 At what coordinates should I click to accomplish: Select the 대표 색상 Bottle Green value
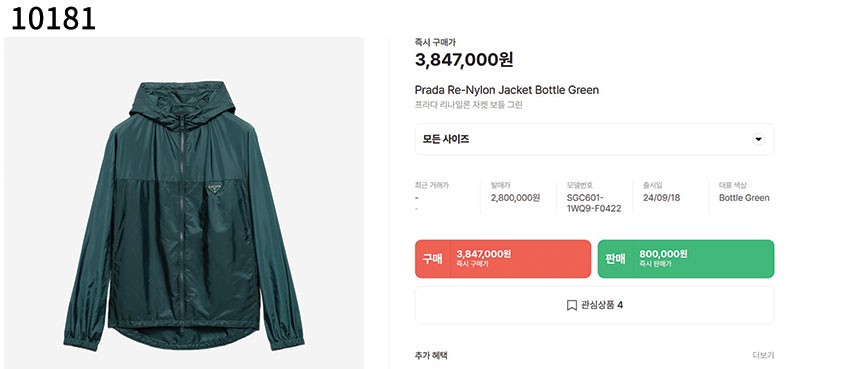(744, 198)
